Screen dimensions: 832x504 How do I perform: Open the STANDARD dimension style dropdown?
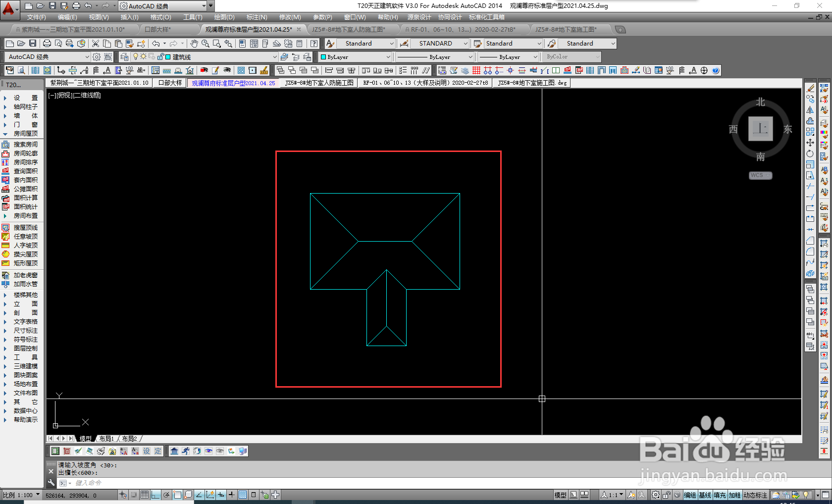click(x=440, y=44)
